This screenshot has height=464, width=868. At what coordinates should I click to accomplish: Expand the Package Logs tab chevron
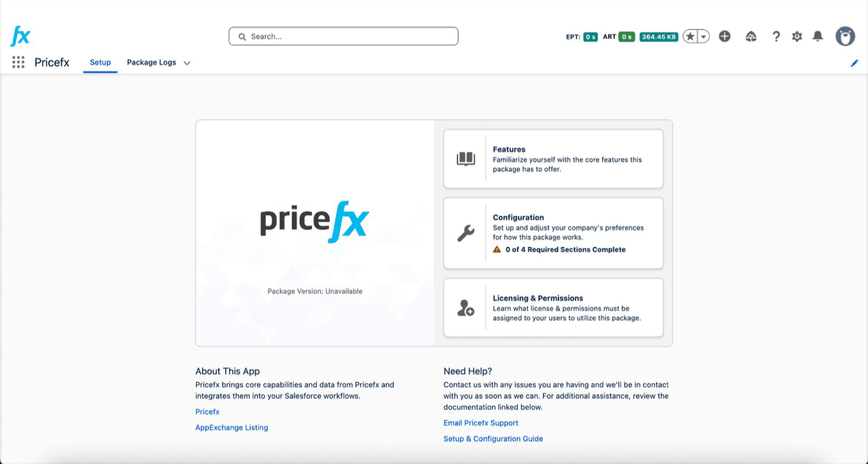coord(187,63)
